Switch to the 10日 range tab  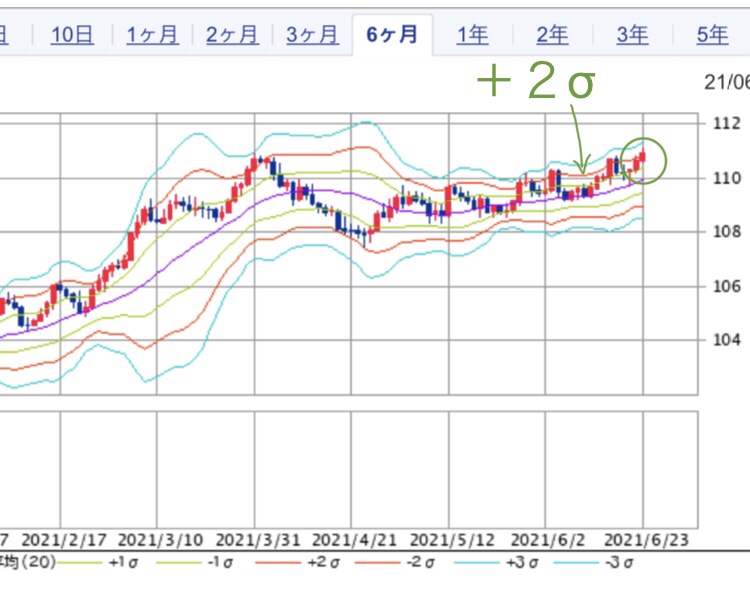pyautogui.click(x=71, y=35)
